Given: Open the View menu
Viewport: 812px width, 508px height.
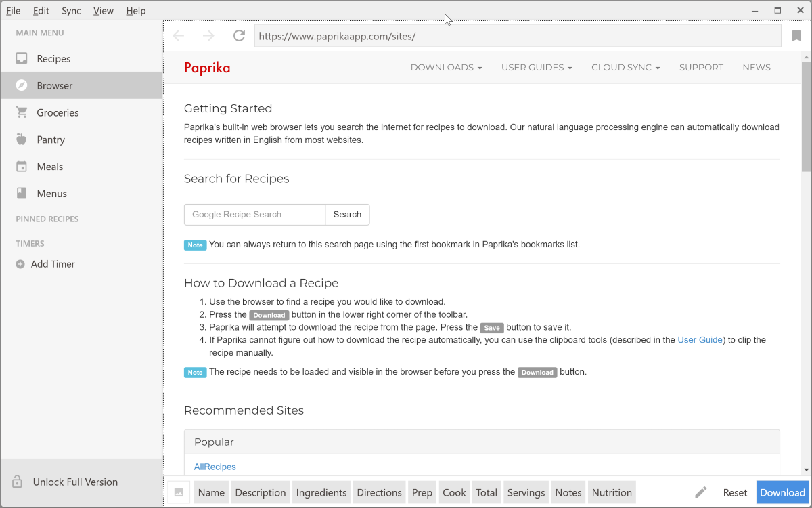Looking at the screenshot, I should tap(104, 11).
